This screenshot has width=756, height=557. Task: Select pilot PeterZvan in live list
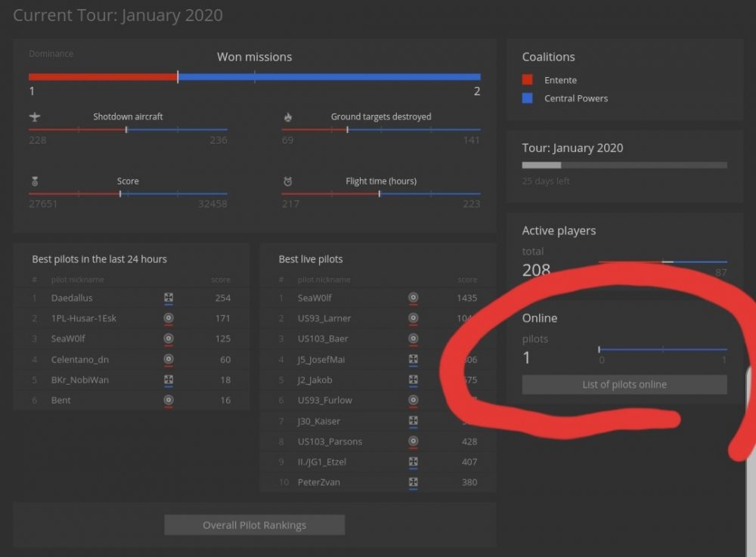[318, 482]
